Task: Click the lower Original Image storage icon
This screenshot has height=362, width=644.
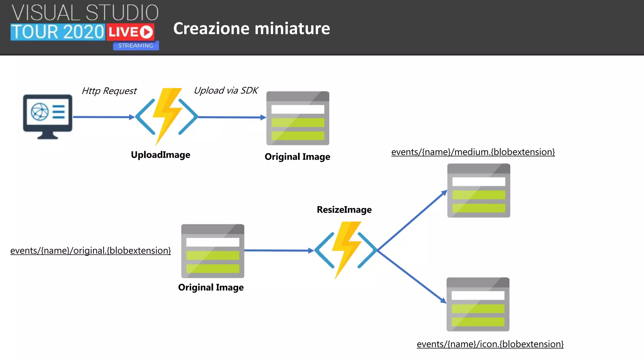Action: 213,251
